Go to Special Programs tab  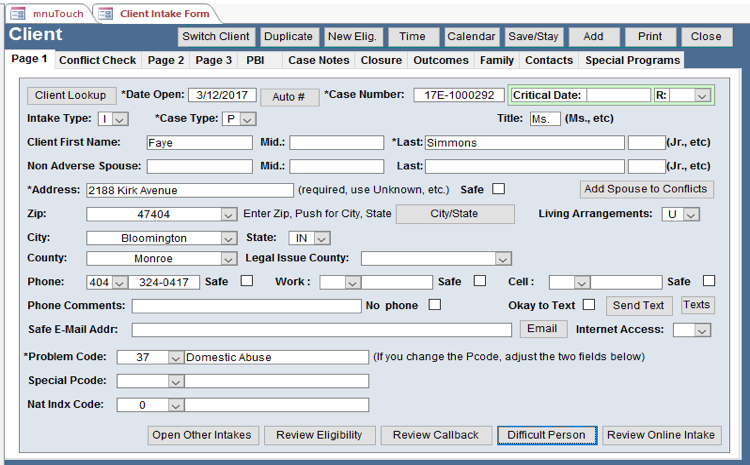click(632, 60)
